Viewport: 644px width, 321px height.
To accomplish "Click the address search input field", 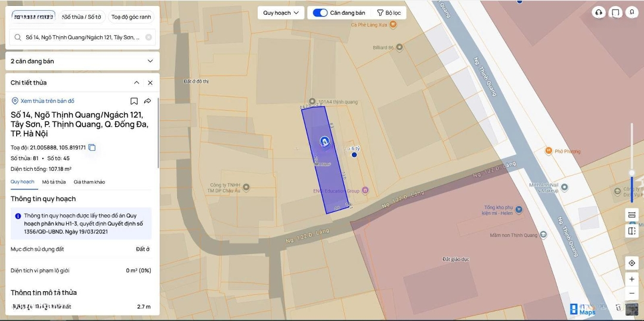I will (x=82, y=37).
